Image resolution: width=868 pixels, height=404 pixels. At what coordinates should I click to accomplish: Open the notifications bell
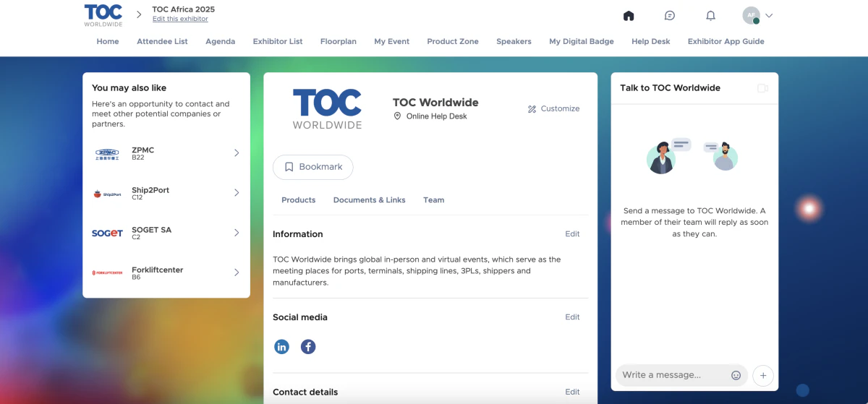click(x=710, y=16)
